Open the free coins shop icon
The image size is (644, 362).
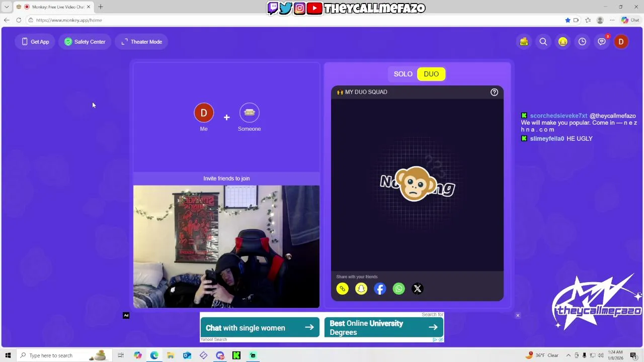tap(524, 42)
